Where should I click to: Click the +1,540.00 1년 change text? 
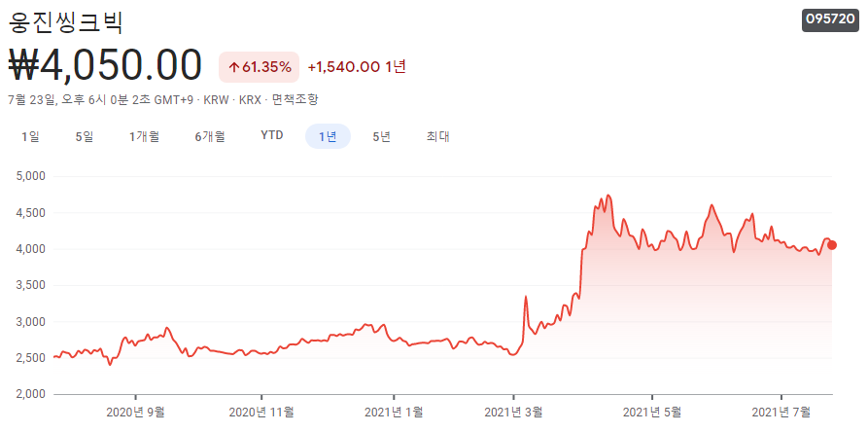click(357, 67)
